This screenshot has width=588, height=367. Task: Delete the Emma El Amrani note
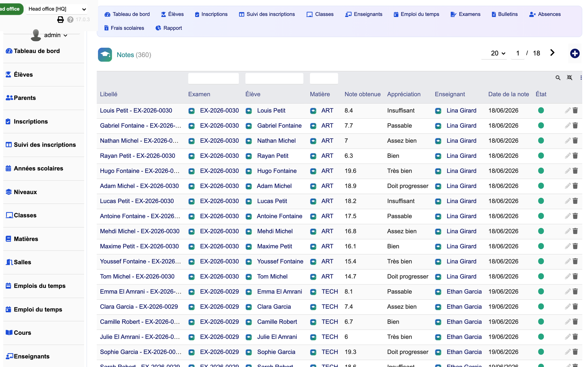[x=575, y=292]
